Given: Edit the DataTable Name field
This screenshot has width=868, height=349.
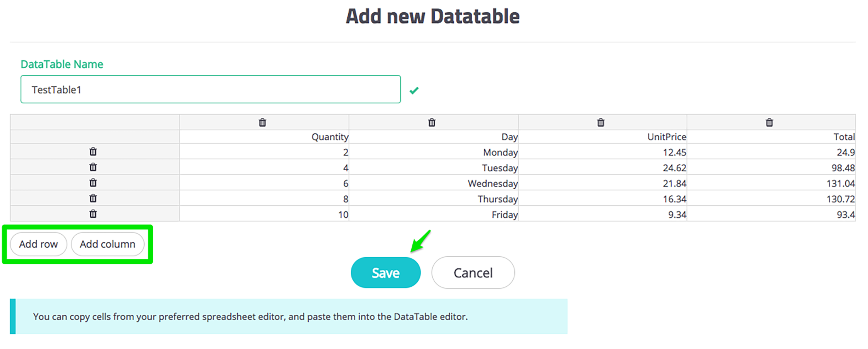Looking at the screenshot, I should [210, 90].
